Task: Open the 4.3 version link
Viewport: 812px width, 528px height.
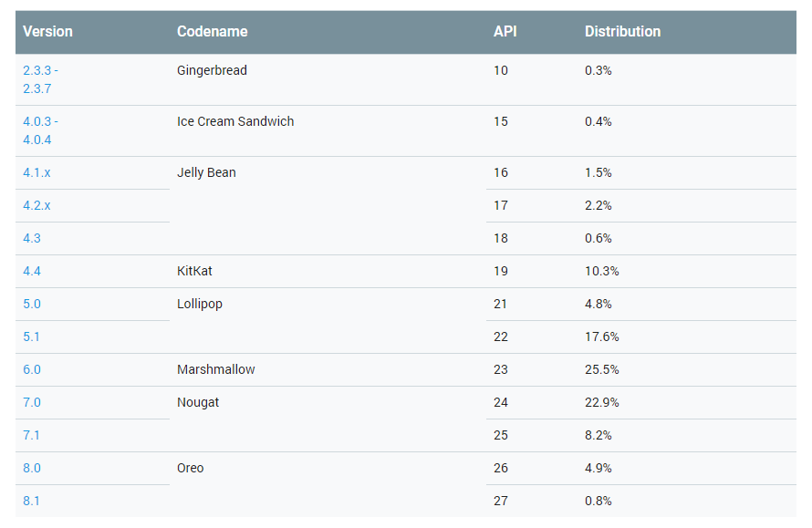Action: [x=32, y=238]
